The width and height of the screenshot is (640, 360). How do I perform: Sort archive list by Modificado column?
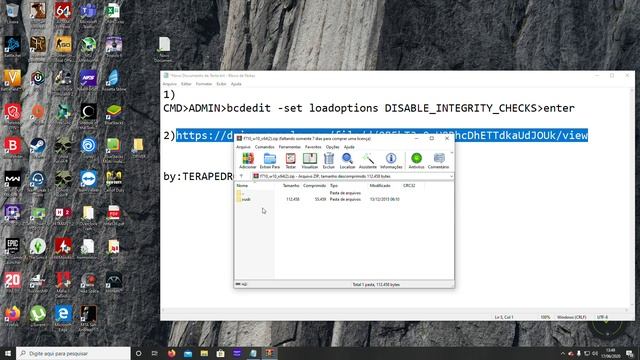click(x=380, y=186)
